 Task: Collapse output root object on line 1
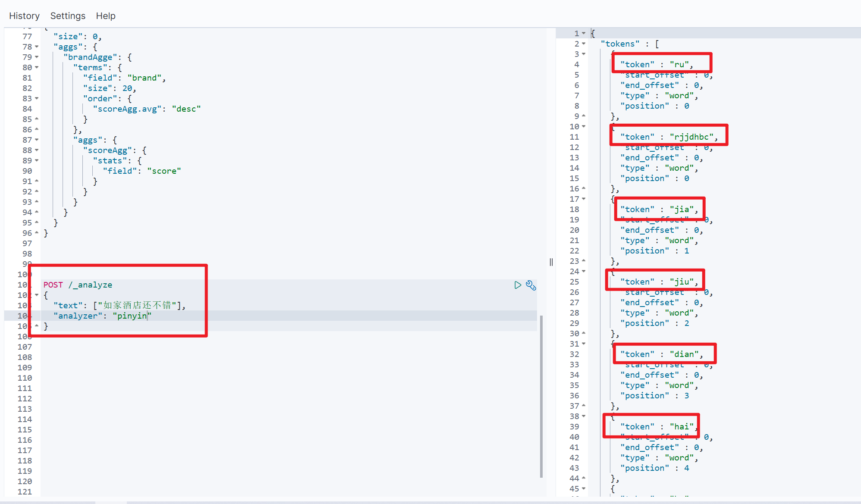(584, 33)
